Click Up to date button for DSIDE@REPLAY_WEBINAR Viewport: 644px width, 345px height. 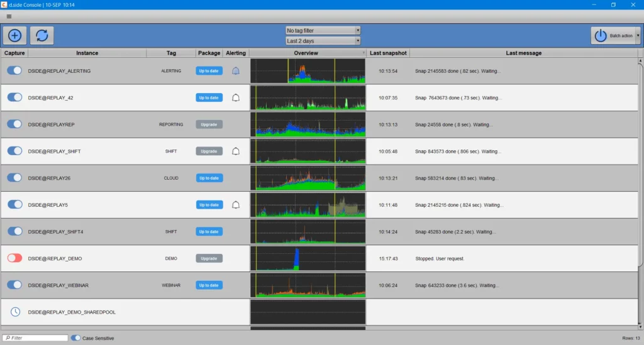coord(209,285)
